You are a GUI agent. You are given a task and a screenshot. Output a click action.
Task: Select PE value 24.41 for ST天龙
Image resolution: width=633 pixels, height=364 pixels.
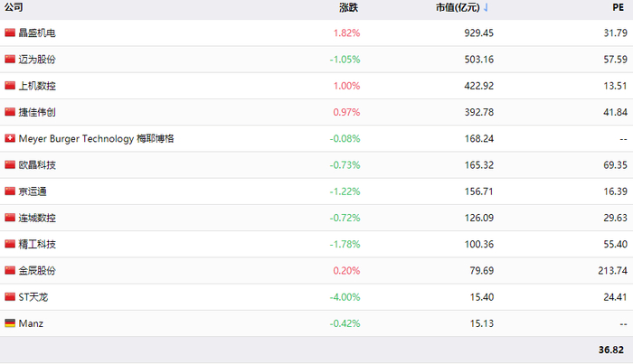point(615,296)
